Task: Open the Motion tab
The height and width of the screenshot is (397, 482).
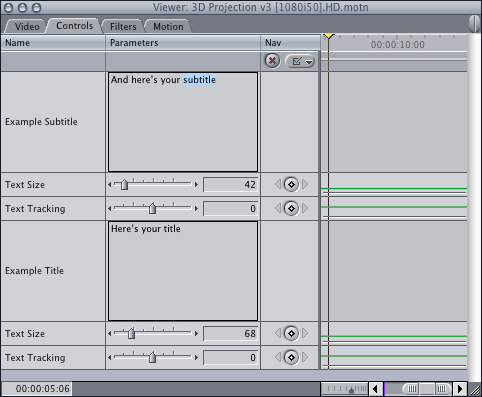Action: (168, 26)
